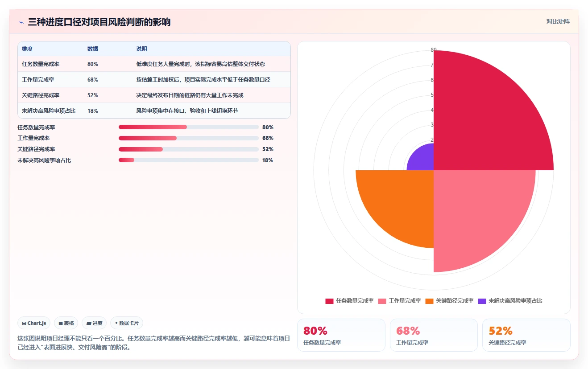Click the summary paragraph starting 这张图说明
The width and height of the screenshot is (588, 369).
153,343
